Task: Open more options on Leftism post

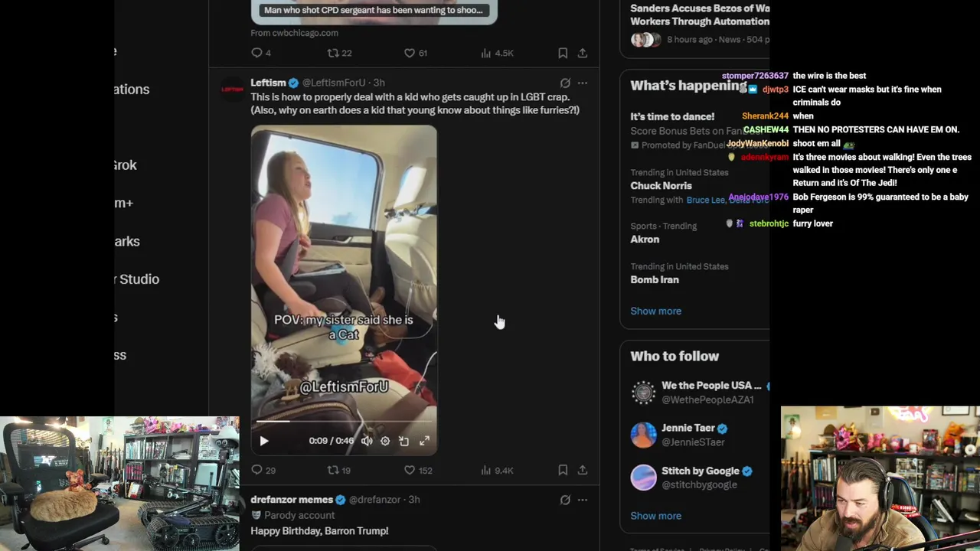Action: click(x=583, y=83)
